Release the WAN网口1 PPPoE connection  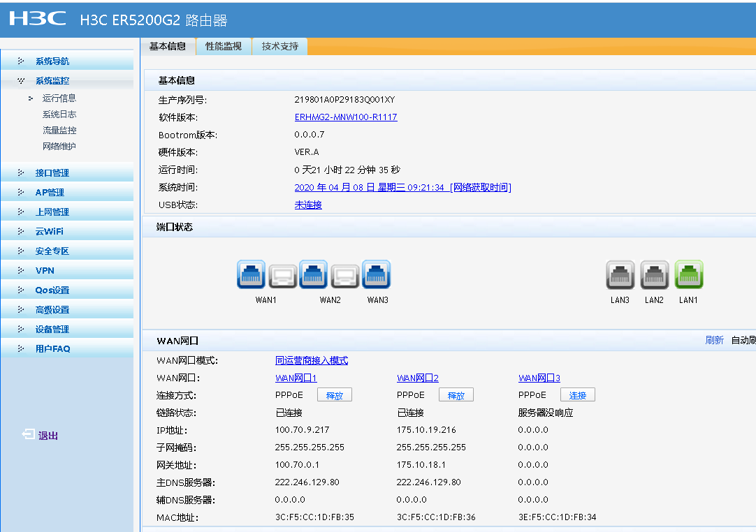tap(335, 396)
